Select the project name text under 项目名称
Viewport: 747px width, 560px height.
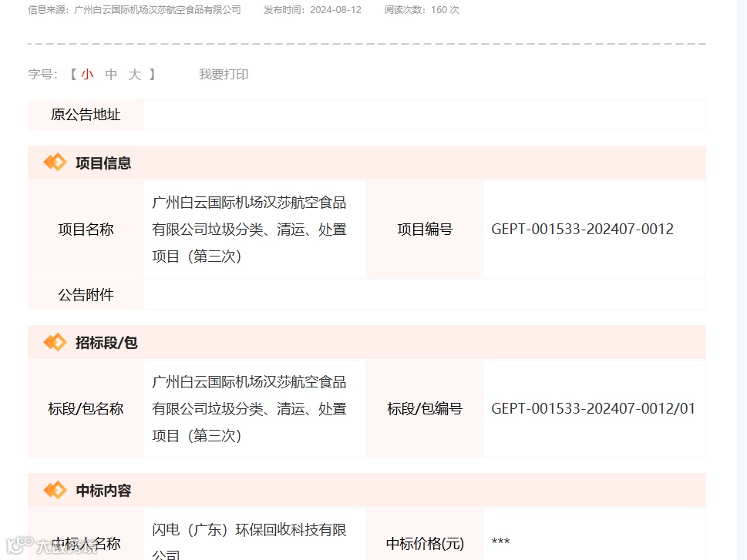(x=249, y=230)
